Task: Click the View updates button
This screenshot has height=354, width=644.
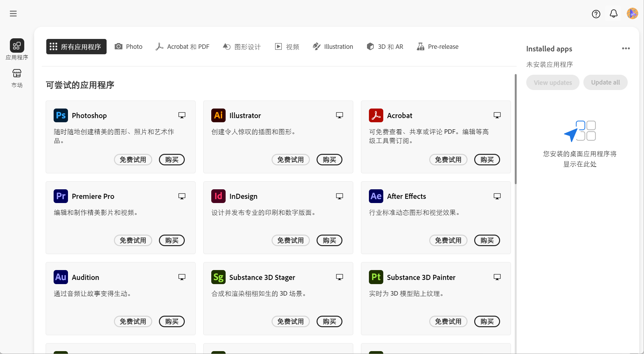Action: click(x=553, y=82)
